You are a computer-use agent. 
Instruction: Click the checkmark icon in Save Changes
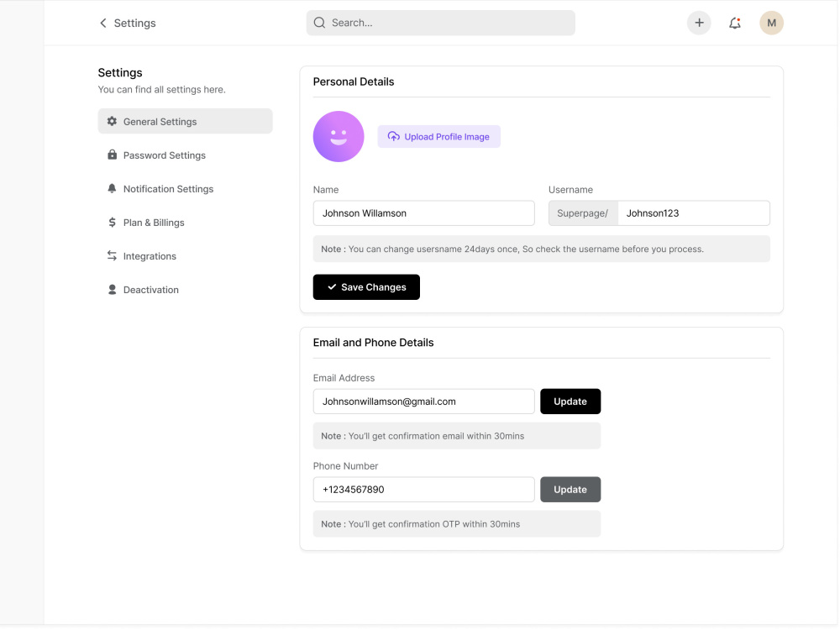(x=332, y=287)
